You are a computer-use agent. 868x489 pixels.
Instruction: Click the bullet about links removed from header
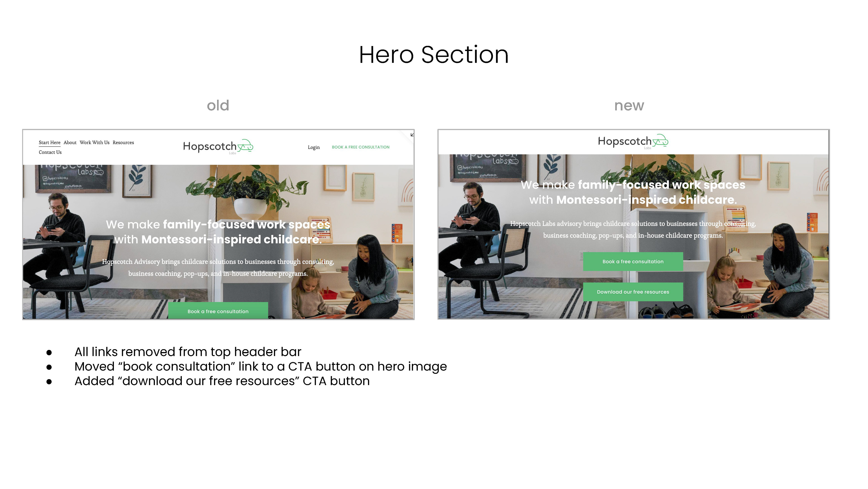[x=188, y=352]
